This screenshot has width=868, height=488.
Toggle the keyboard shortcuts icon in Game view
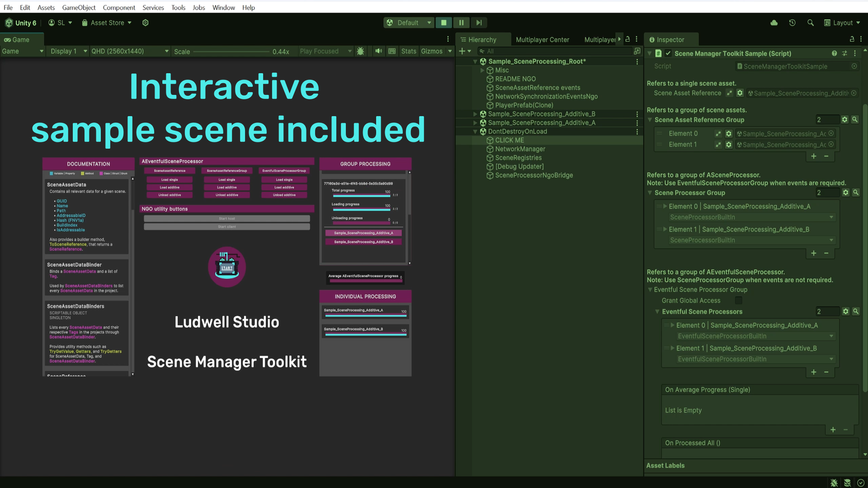click(x=392, y=51)
